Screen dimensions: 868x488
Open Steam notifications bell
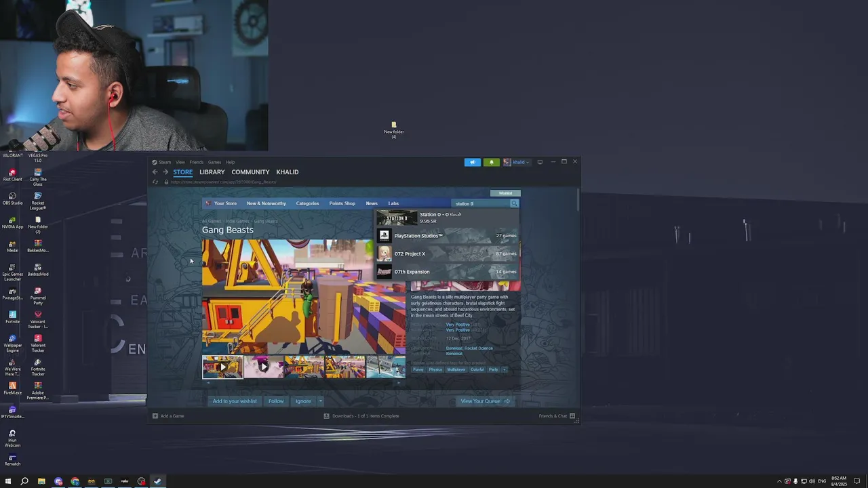click(x=492, y=162)
